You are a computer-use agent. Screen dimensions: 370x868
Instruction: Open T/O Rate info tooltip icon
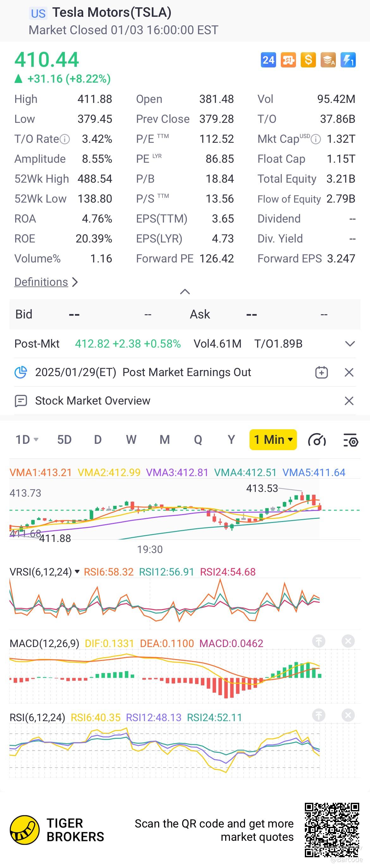click(x=65, y=139)
